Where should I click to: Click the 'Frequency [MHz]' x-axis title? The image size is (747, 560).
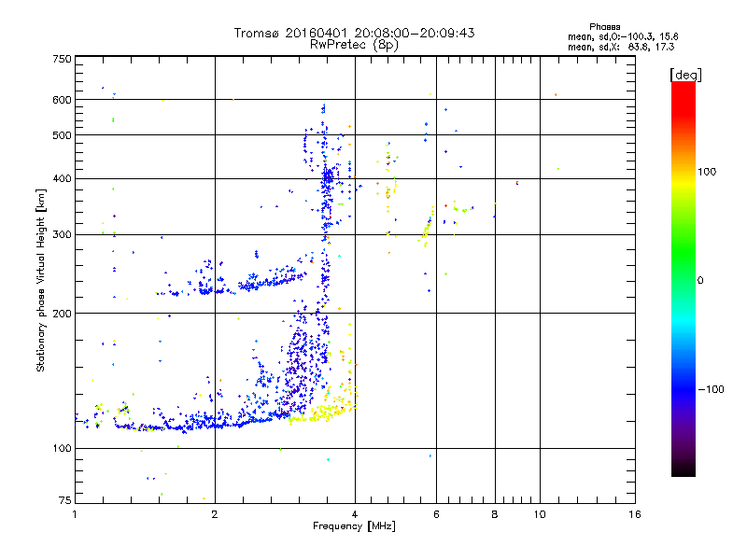(354, 526)
